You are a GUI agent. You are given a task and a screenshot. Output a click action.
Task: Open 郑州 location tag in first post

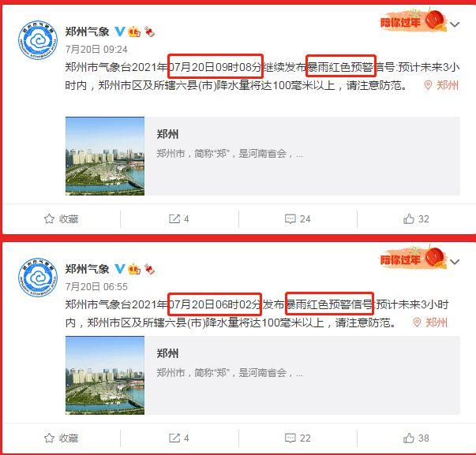point(441,85)
